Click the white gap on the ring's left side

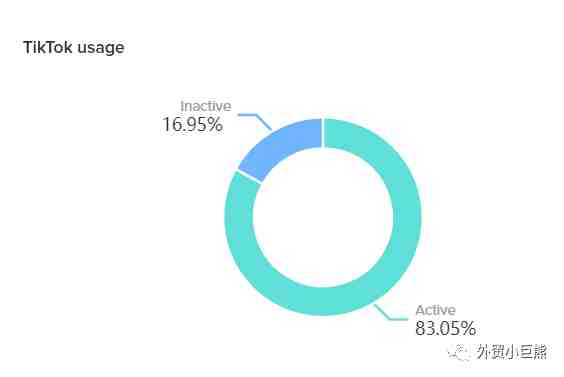(249, 176)
